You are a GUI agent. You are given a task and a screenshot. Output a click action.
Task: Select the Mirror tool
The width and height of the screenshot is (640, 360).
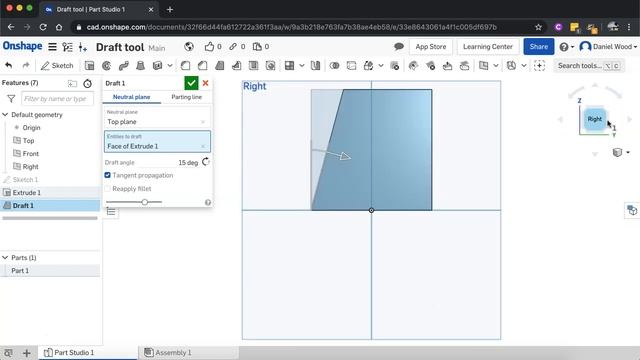pos(315,65)
